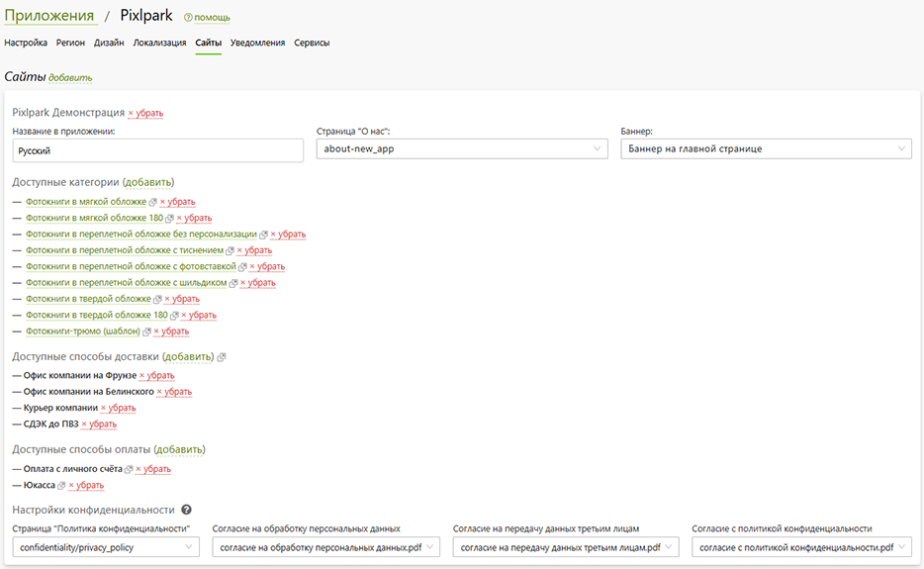
Task: Open the Баннер dropdown list
Action: point(766,149)
